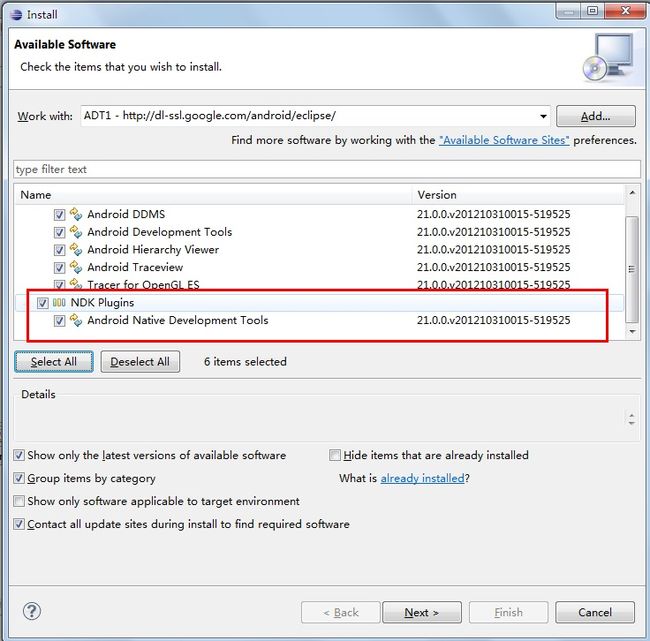
Task: Click the Eclipse icon in the title bar
Action: 17,15
